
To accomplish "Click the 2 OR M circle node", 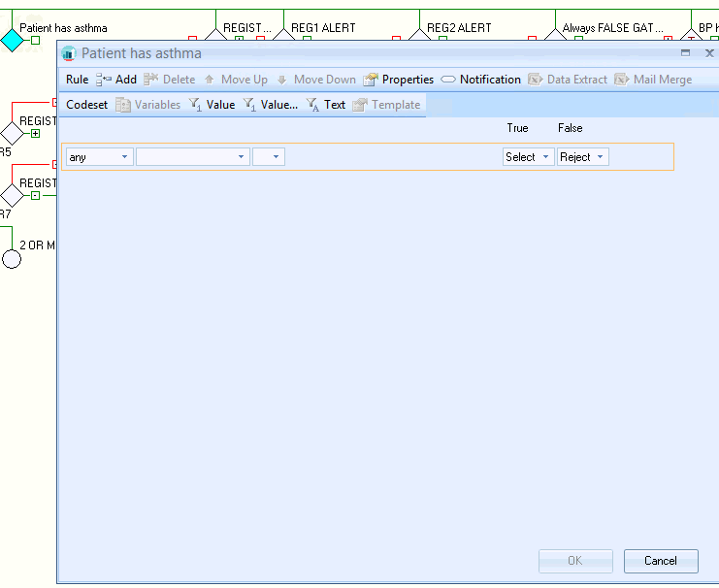I will click(x=11, y=259).
